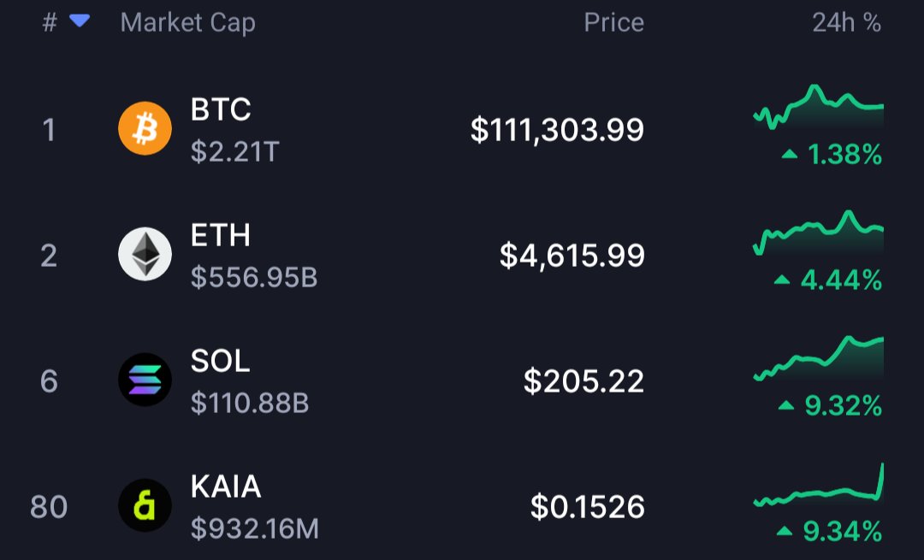The image size is (924, 560).
Task: Sort list by 24h % header
Action: [x=847, y=23]
